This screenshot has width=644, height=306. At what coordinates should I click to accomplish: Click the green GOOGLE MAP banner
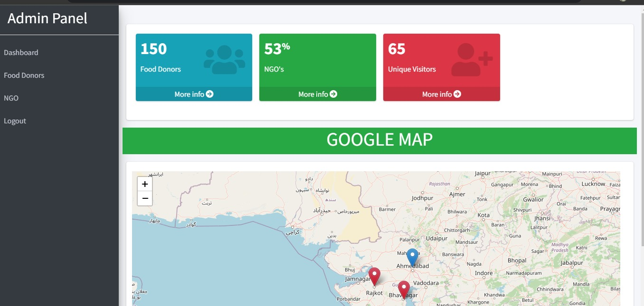click(x=379, y=139)
